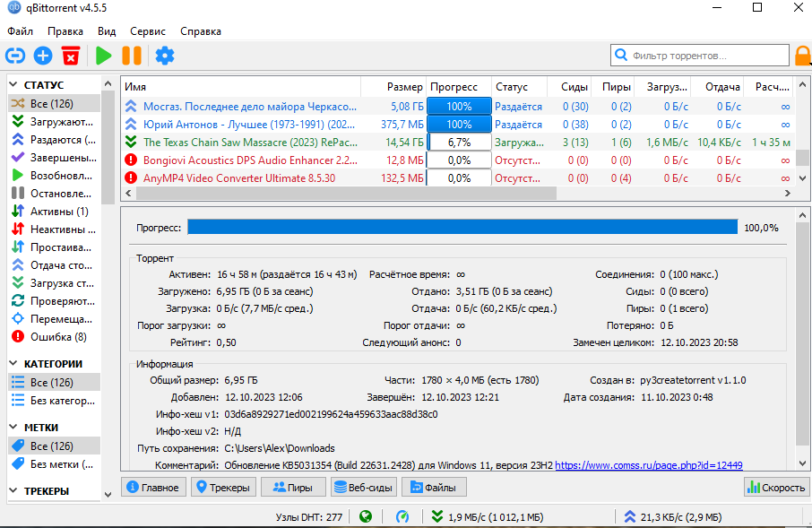Collapse the КАТЕГОРИИ section

13,363
